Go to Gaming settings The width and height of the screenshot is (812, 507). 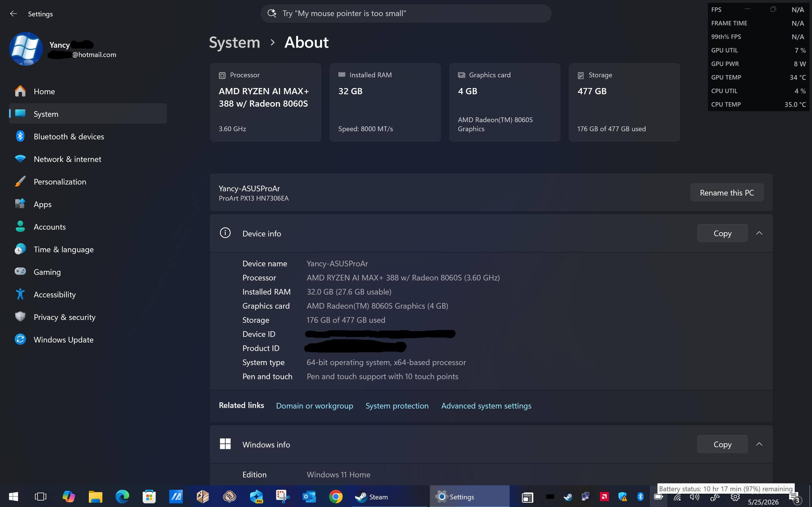tap(88, 272)
